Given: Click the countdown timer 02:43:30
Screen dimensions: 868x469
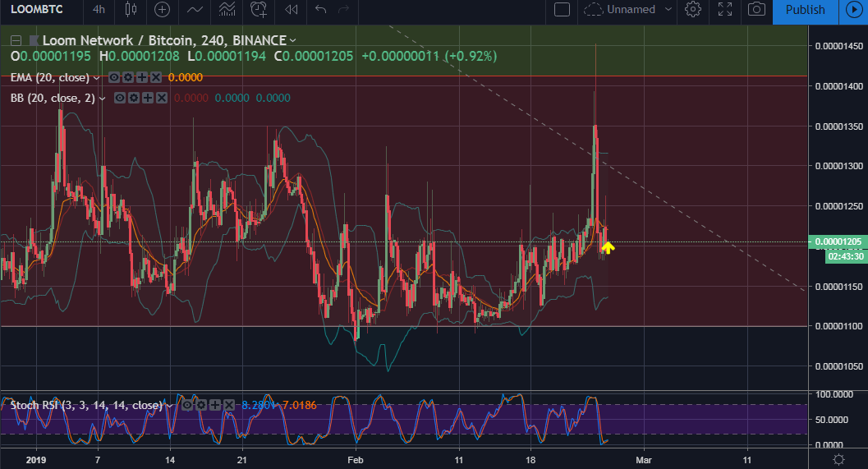Looking at the screenshot, I should (846, 256).
